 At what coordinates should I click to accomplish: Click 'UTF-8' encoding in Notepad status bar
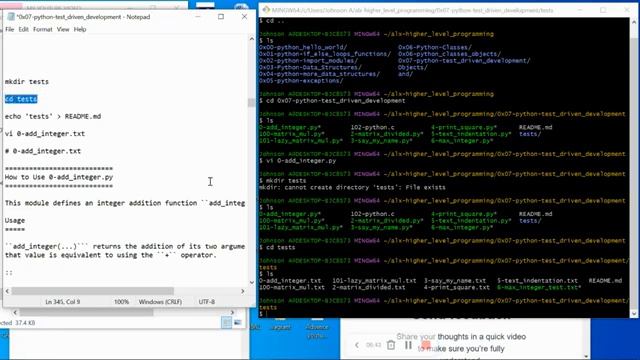(207, 302)
